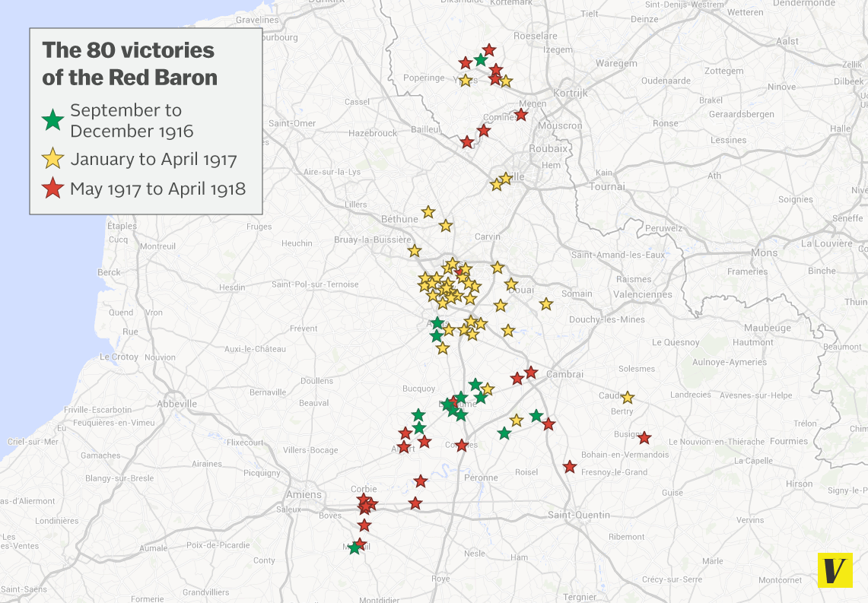
Task: Select the red star near Fresnoy-le-Grand
Action: tap(570, 467)
